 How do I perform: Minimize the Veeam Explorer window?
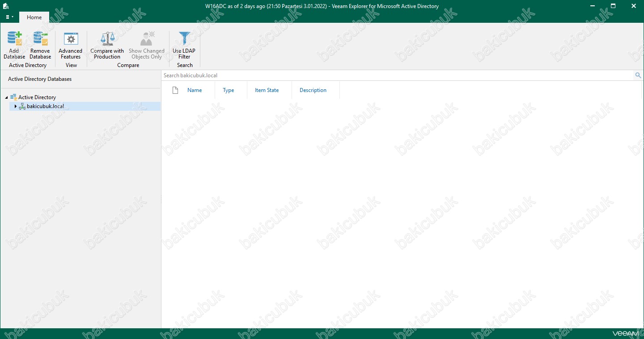point(593,6)
